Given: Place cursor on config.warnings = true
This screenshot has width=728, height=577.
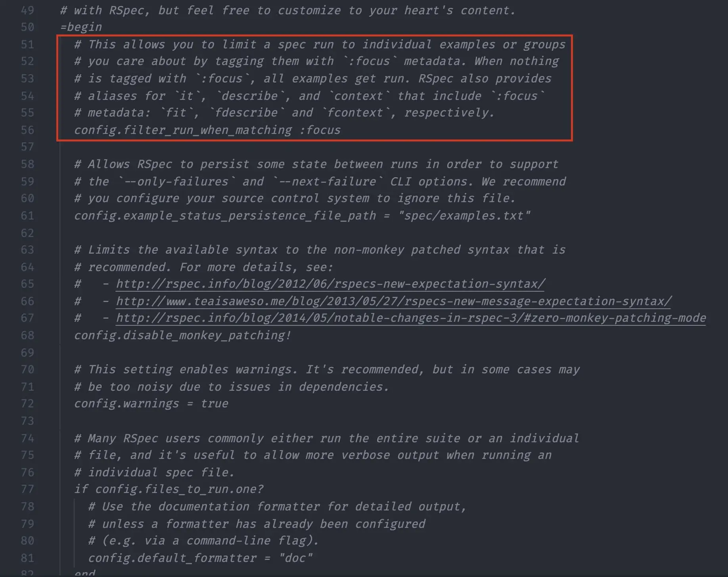Looking at the screenshot, I should click(151, 403).
